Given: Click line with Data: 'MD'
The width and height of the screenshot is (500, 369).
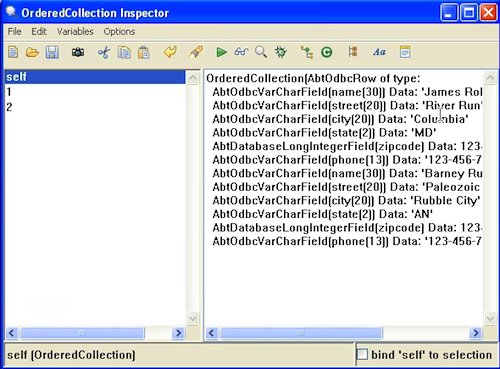Looking at the screenshot, I should coord(324,133).
